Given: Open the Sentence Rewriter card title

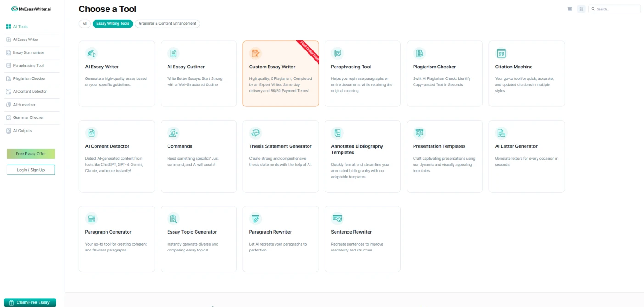Looking at the screenshot, I should (352, 232).
